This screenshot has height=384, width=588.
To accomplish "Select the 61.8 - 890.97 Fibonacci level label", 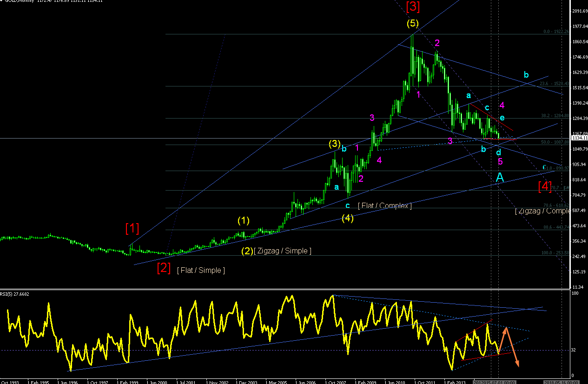I will pos(556,168).
